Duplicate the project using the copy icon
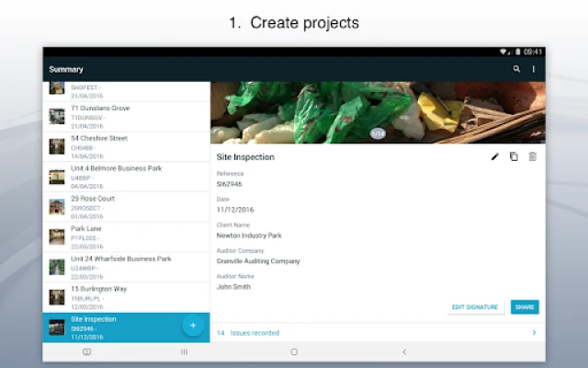 [514, 156]
